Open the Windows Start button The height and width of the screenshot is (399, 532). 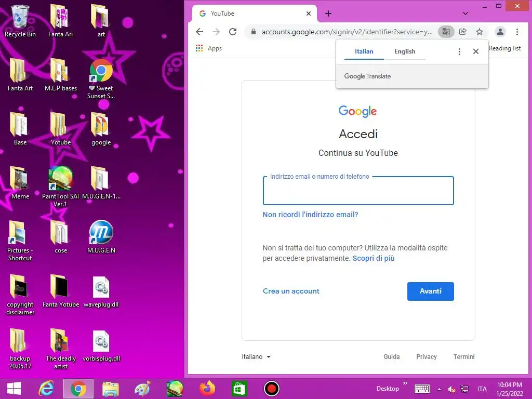click(14, 389)
